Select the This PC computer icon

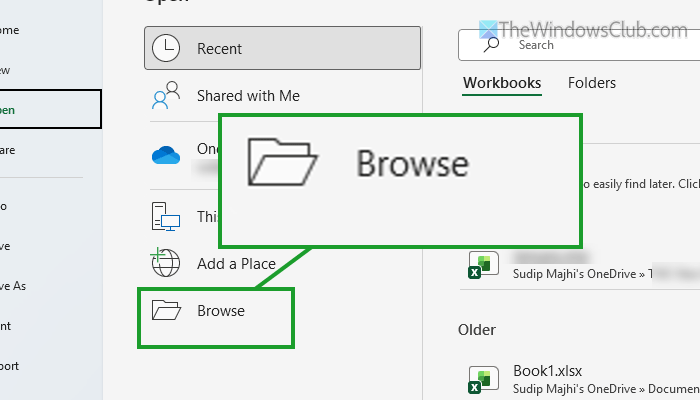[x=166, y=217]
